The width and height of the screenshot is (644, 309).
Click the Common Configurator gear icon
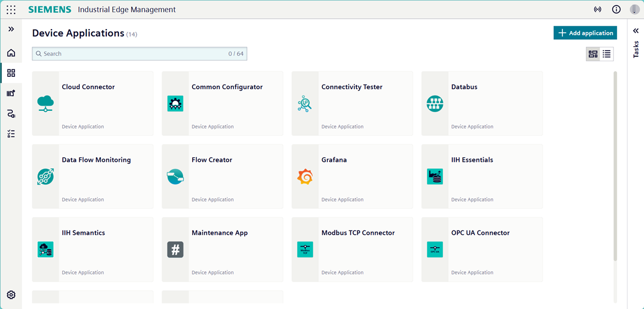175,104
